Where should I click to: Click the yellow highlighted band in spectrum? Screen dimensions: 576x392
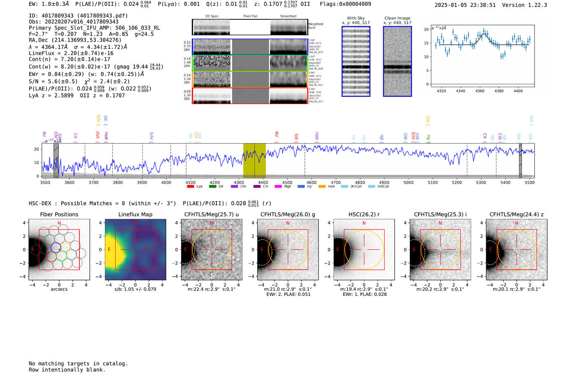click(254, 160)
